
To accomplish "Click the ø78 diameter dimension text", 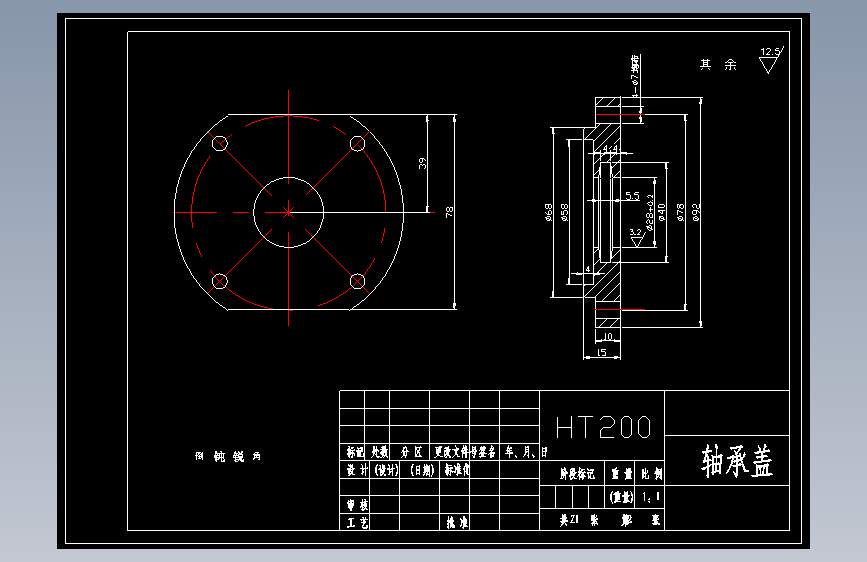I will [x=680, y=212].
